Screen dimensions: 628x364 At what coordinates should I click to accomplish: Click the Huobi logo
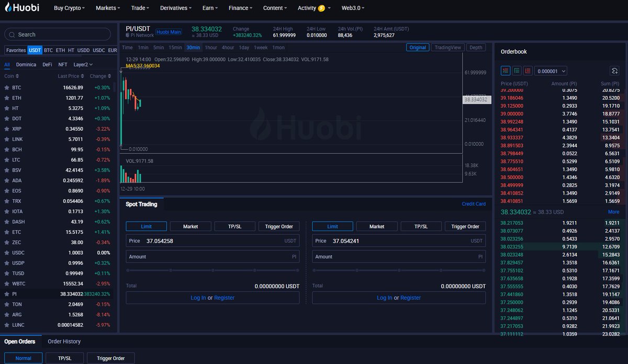coord(23,8)
